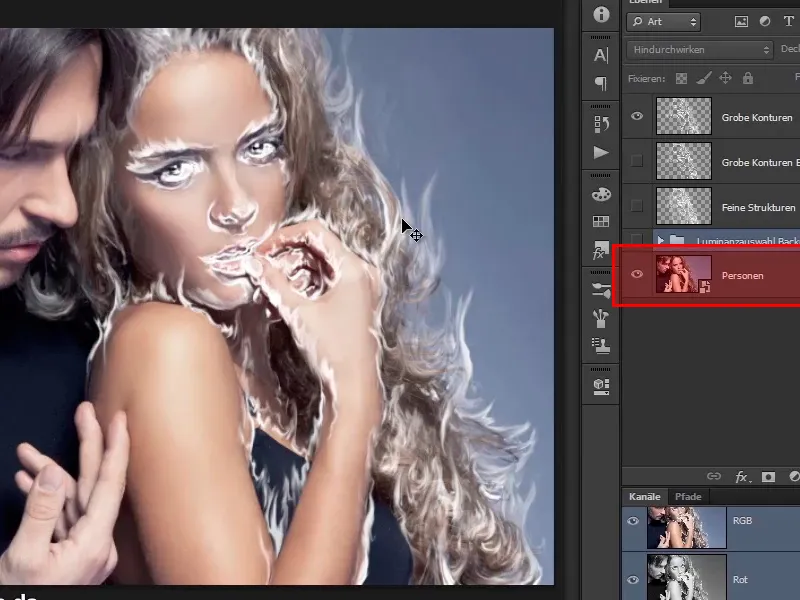800x600 pixels.
Task: Lock layer position move icon
Action: [726, 78]
